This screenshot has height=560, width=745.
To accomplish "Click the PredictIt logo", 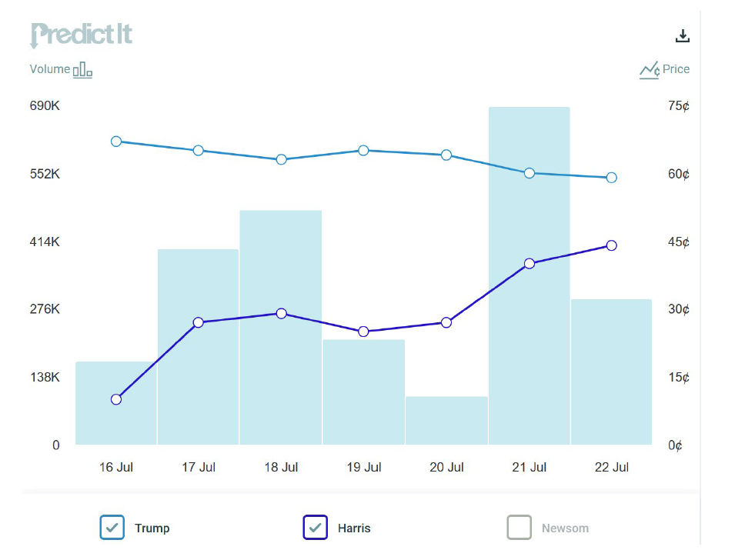I will pos(81,35).
